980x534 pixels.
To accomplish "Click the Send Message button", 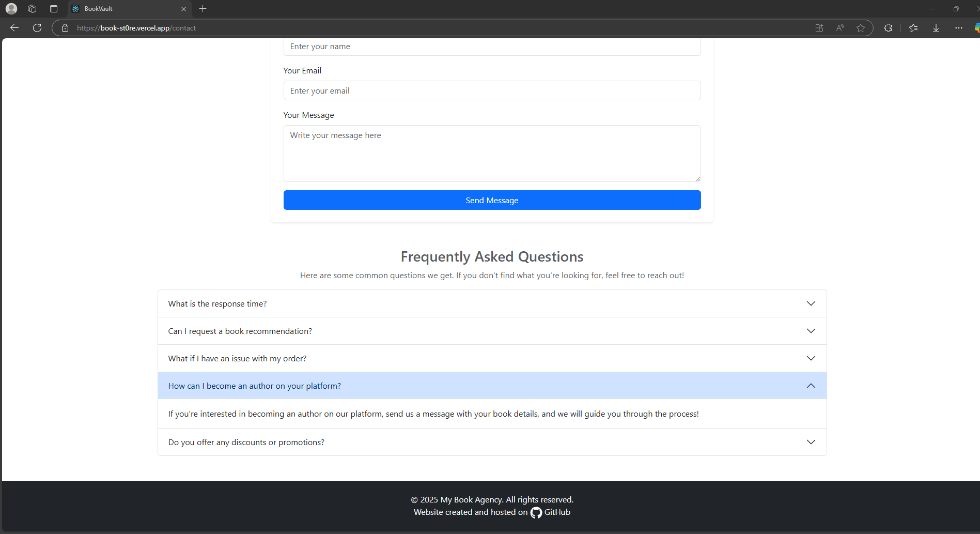I will point(492,200).
